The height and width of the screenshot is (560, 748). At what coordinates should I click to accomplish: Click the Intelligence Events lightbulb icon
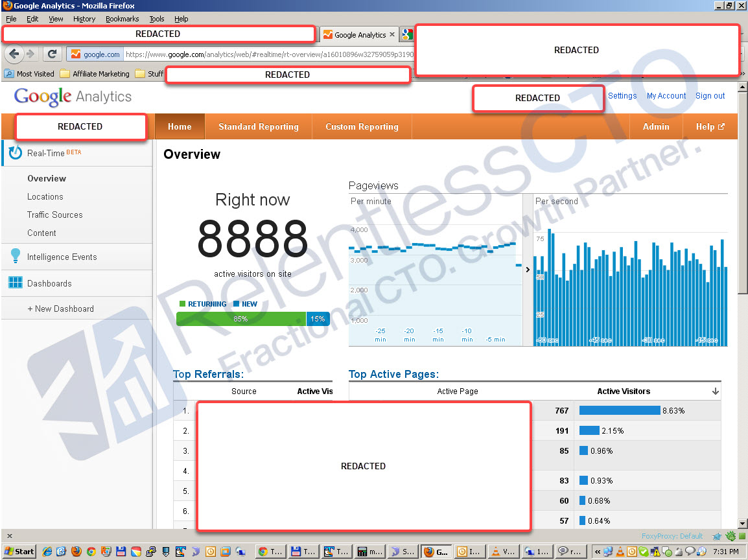coord(15,257)
